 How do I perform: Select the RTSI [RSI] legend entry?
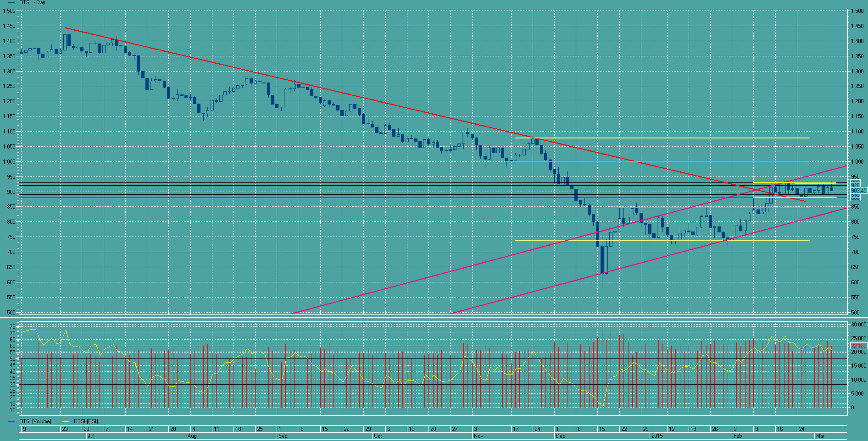[x=86, y=421]
